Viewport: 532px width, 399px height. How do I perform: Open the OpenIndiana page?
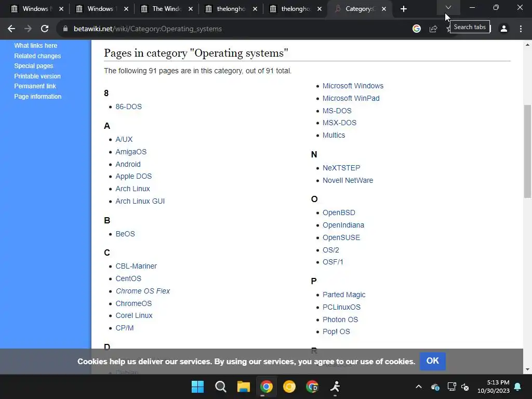click(343, 225)
